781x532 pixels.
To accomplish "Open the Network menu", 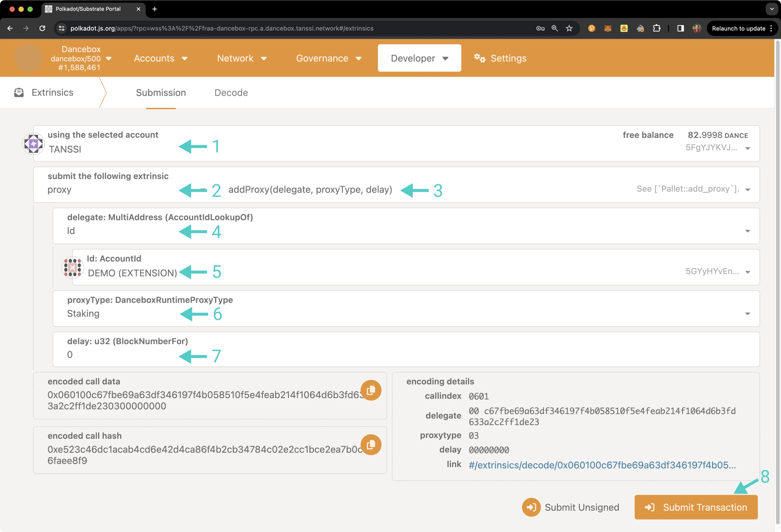I will pos(242,58).
